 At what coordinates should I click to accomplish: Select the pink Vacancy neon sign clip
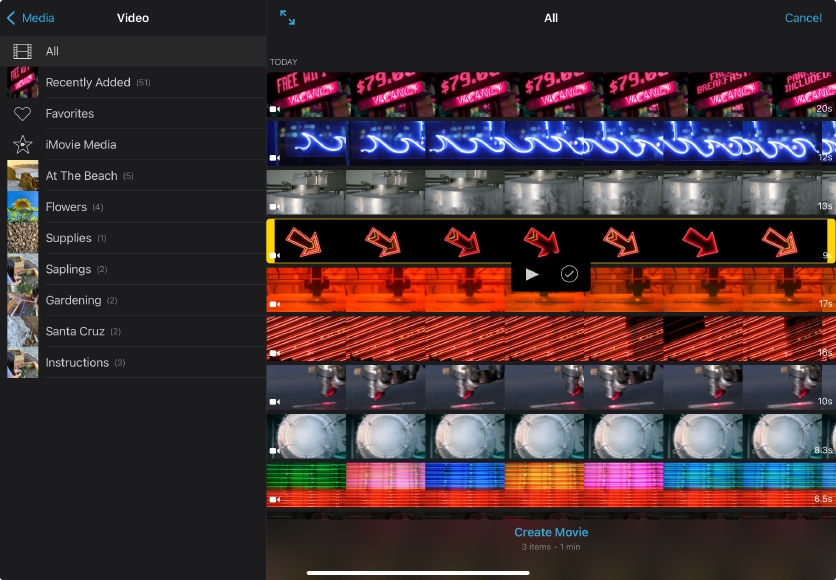[x=550, y=94]
